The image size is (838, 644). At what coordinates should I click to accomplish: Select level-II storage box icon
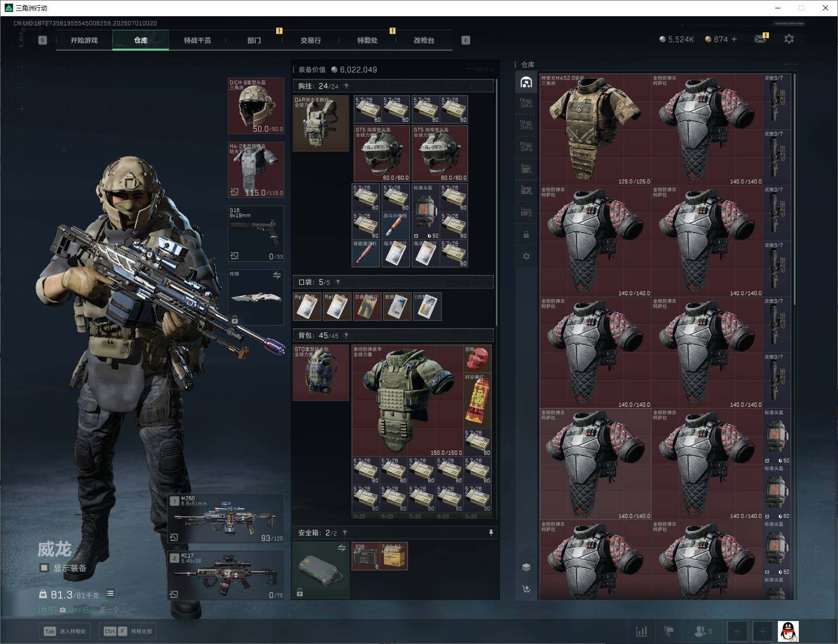click(x=526, y=168)
